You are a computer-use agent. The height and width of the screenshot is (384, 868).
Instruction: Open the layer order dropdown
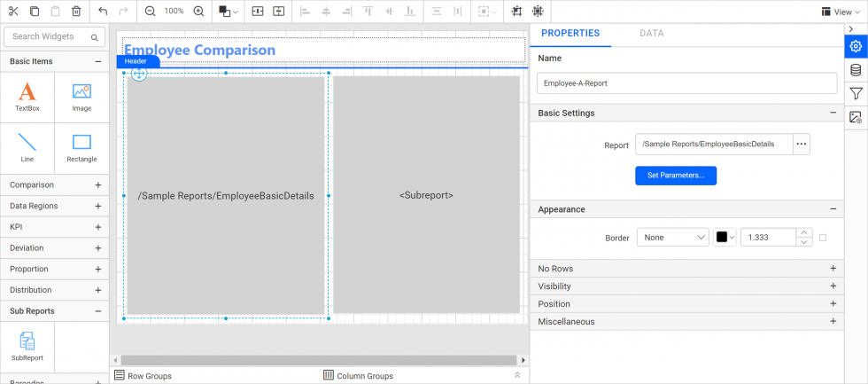pyautogui.click(x=229, y=12)
